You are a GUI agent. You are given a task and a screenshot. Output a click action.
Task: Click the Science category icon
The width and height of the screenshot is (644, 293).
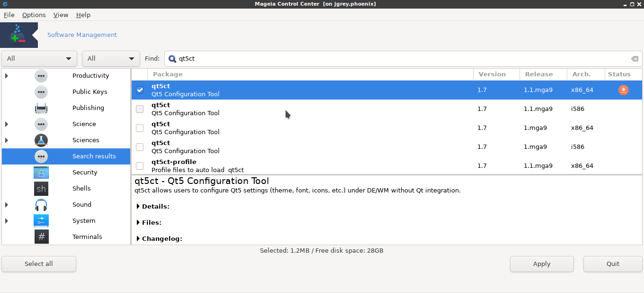click(x=41, y=124)
